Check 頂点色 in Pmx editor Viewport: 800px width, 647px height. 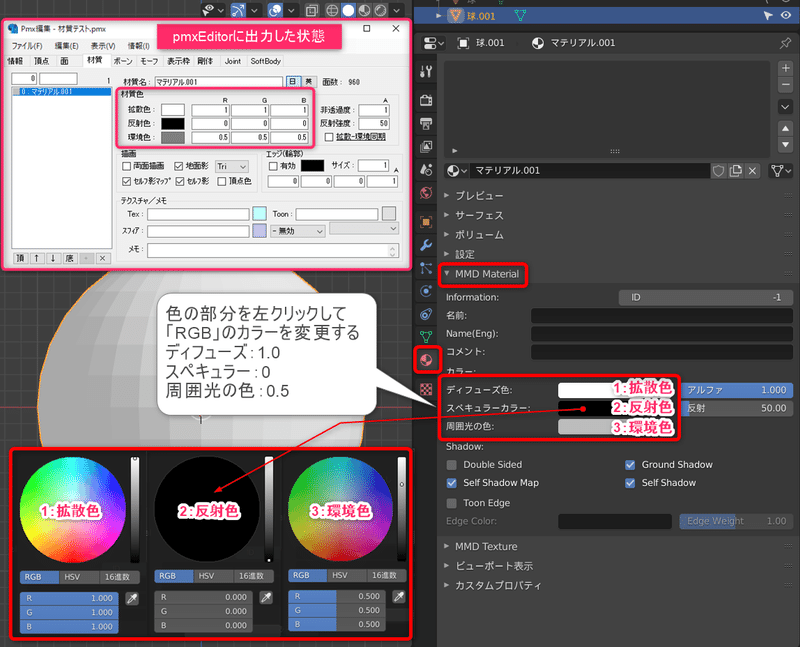(221, 181)
